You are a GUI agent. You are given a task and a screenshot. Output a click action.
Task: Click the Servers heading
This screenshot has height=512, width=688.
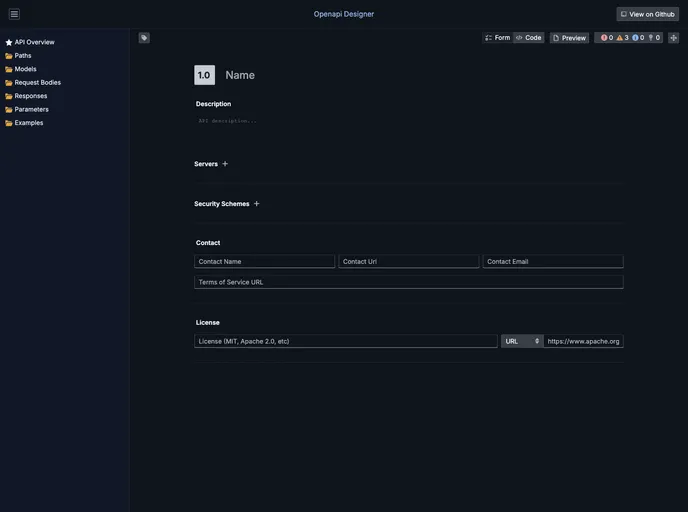click(206, 164)
